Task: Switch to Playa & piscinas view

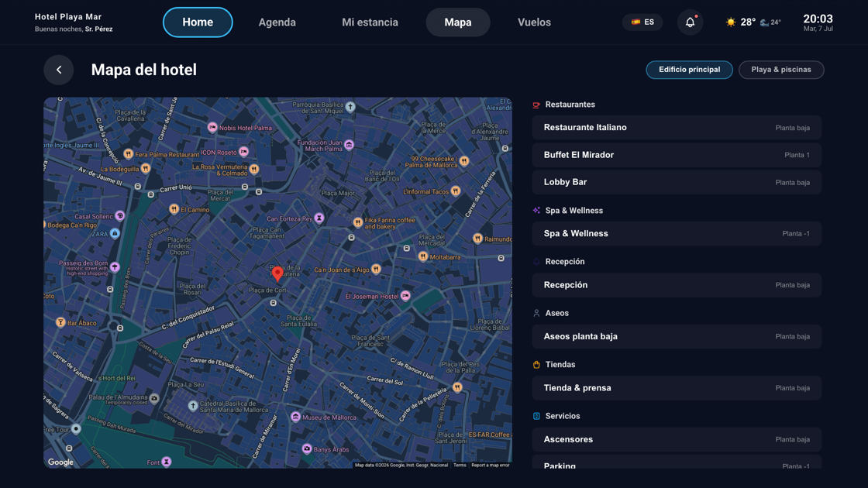Action: [781, 70]
